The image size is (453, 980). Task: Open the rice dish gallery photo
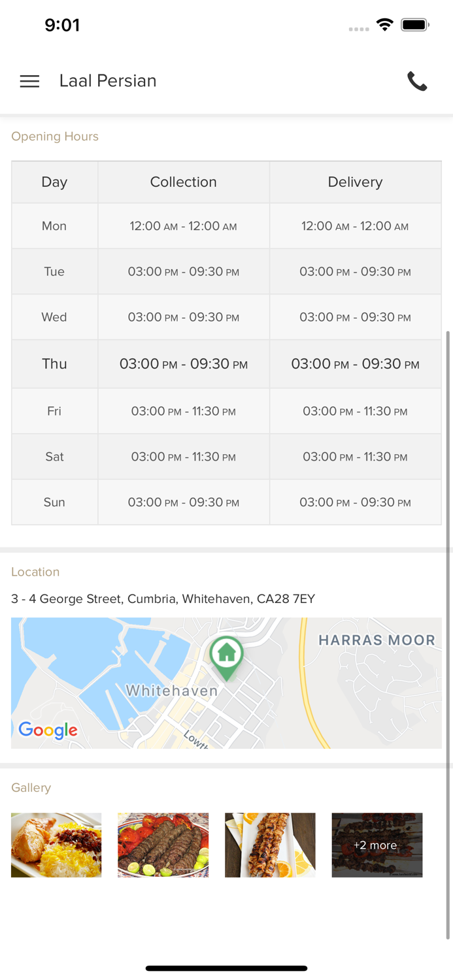pos(56,845)
